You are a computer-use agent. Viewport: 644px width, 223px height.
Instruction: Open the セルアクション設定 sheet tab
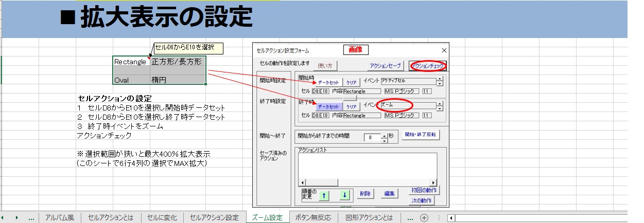(x=215, y=218)
